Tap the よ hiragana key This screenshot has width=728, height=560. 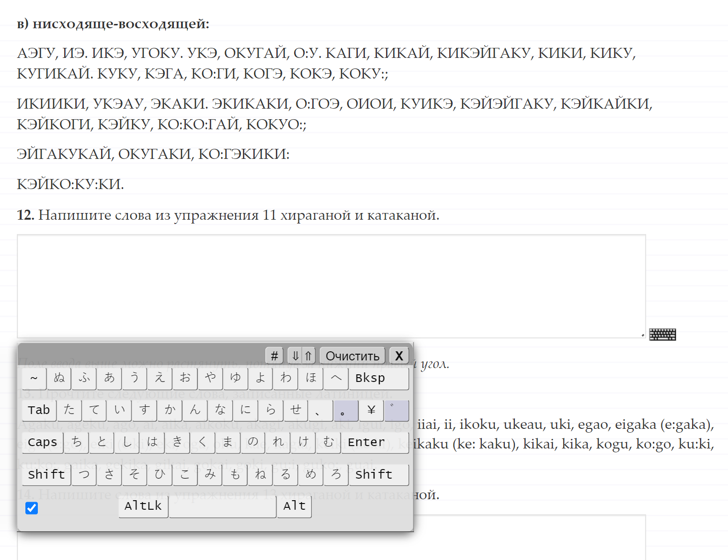[261, 378]
